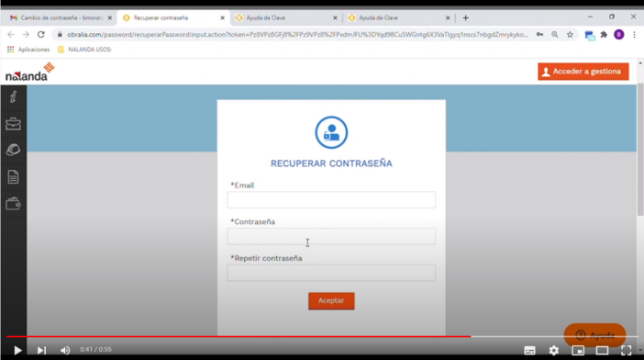This screenshot has width=644, height=360.
Task: Open video settings gear
Action: [554, 350]
